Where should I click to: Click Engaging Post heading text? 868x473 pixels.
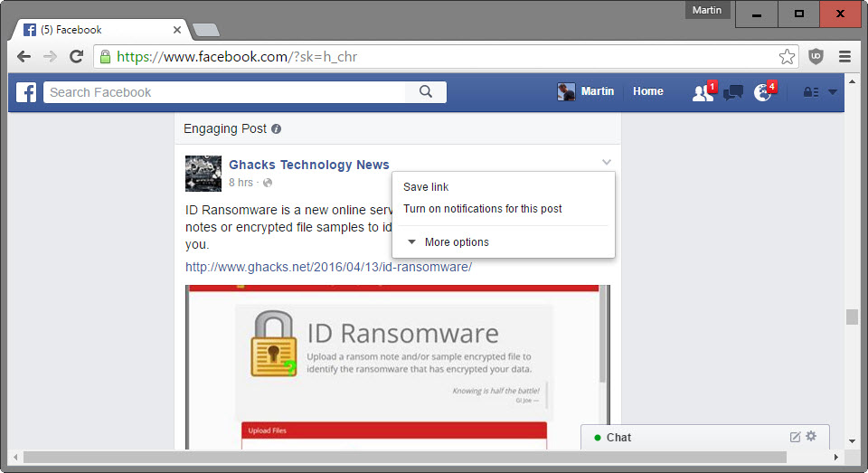(225, 128)
